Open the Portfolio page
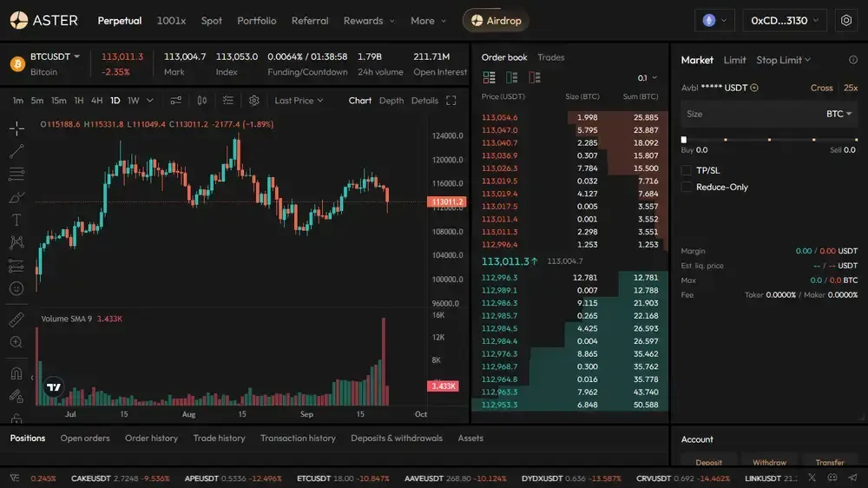The image size is (868, 488). [256, 21]
